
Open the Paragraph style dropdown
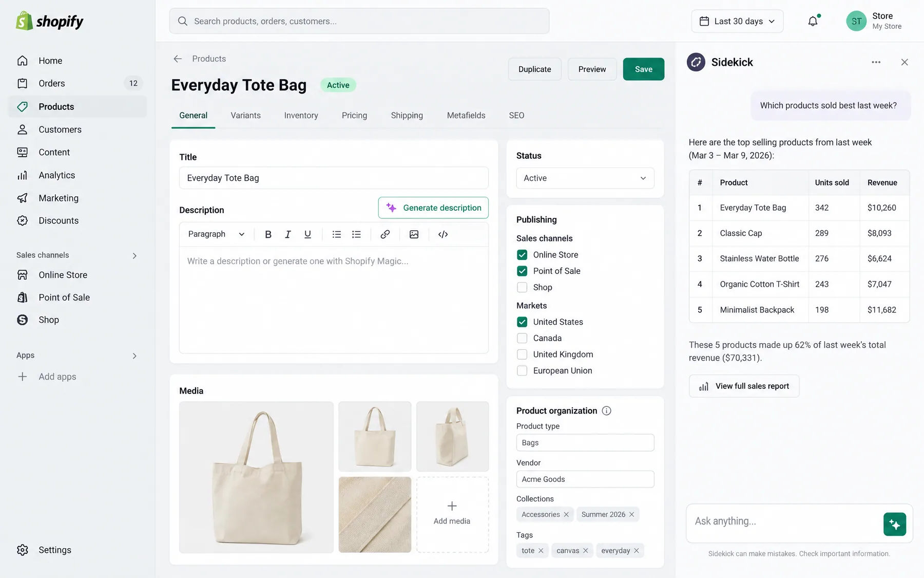click(216, 234)
